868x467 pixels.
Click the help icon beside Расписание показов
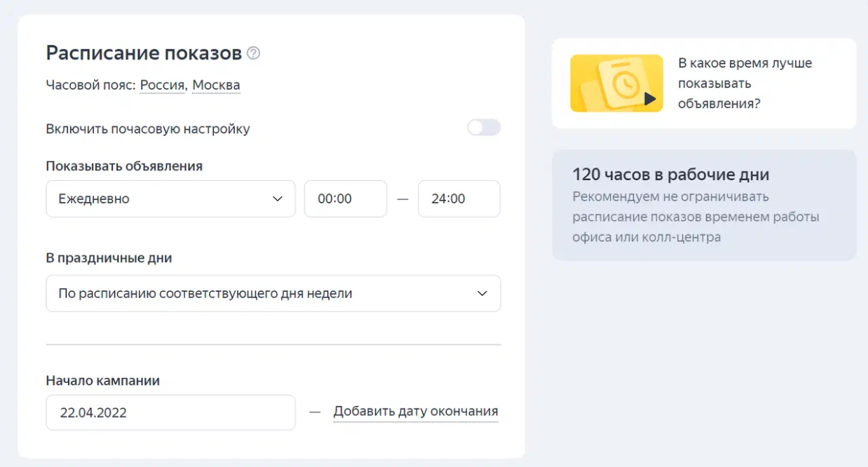pyautogui.click(x=254, y=53)
